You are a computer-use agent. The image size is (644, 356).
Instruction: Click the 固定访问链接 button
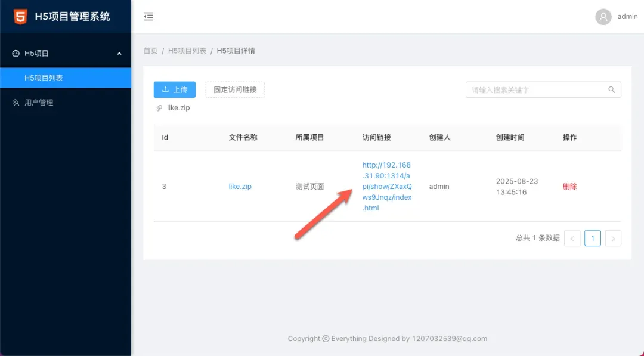[235, 90]
